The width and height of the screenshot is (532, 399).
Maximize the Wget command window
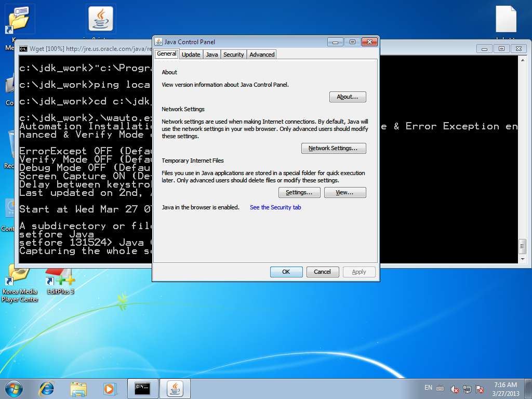[x=501, y=49]
